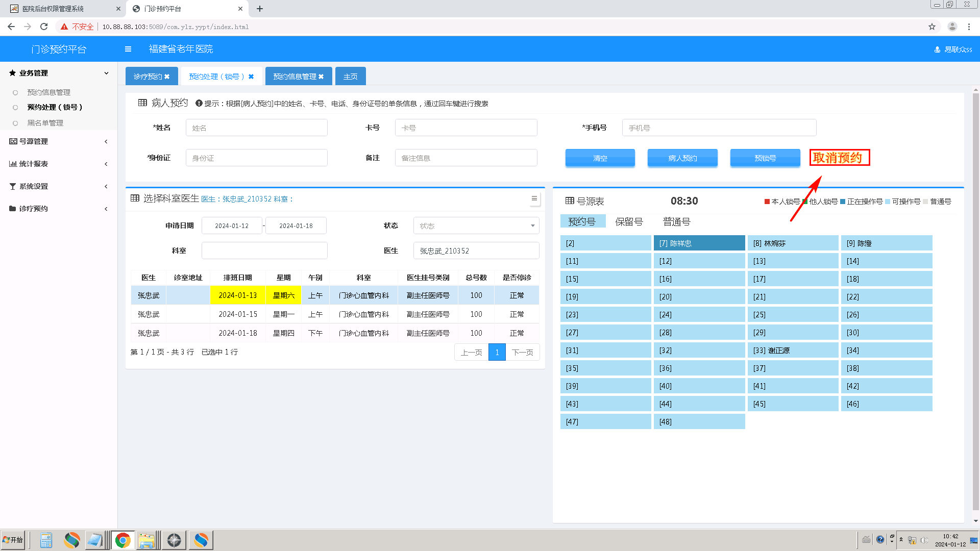Click the bookmark star icon in address bar
The width and height of the screenshot is (980, 551).
[932, 27]
